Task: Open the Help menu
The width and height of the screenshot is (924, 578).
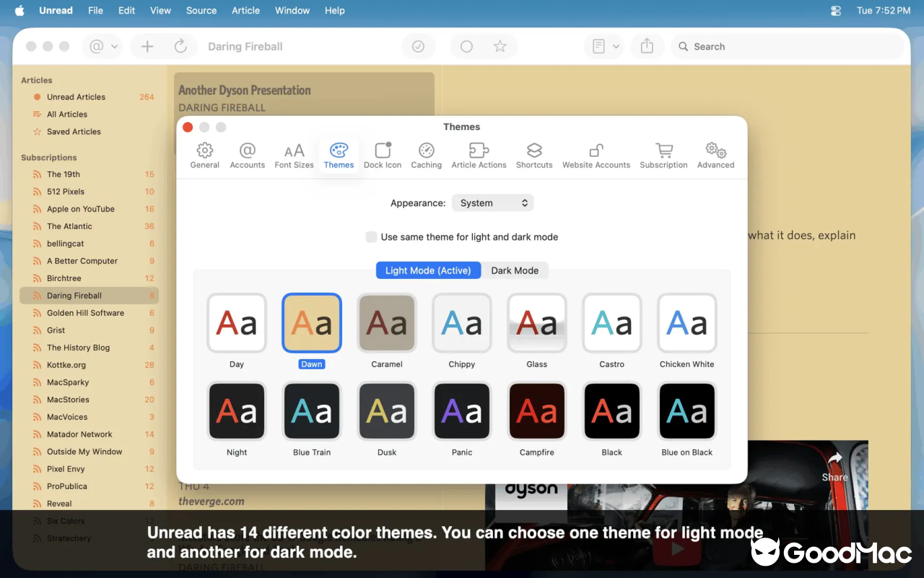Action: [334, 10]
